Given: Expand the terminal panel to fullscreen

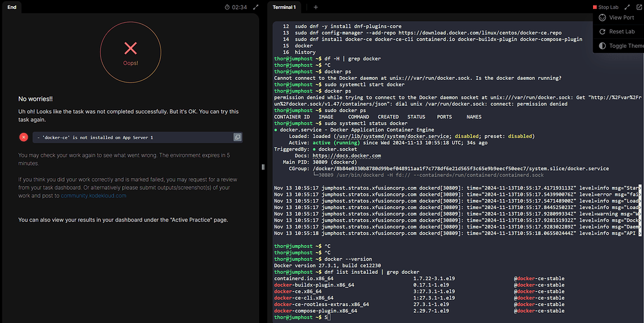Looking at the screenshot, I should pos(627,7).
